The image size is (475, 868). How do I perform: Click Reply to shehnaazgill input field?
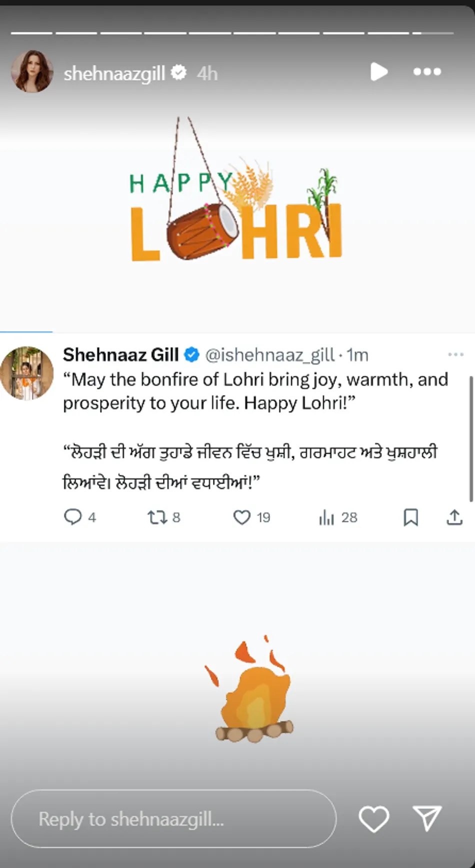(x=173, y=818)
